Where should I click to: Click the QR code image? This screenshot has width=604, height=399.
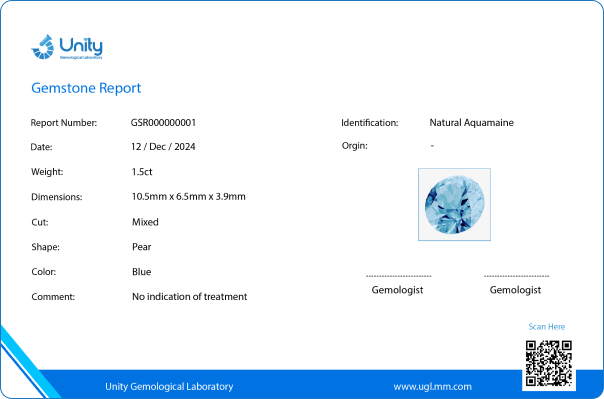click(549, 363)
